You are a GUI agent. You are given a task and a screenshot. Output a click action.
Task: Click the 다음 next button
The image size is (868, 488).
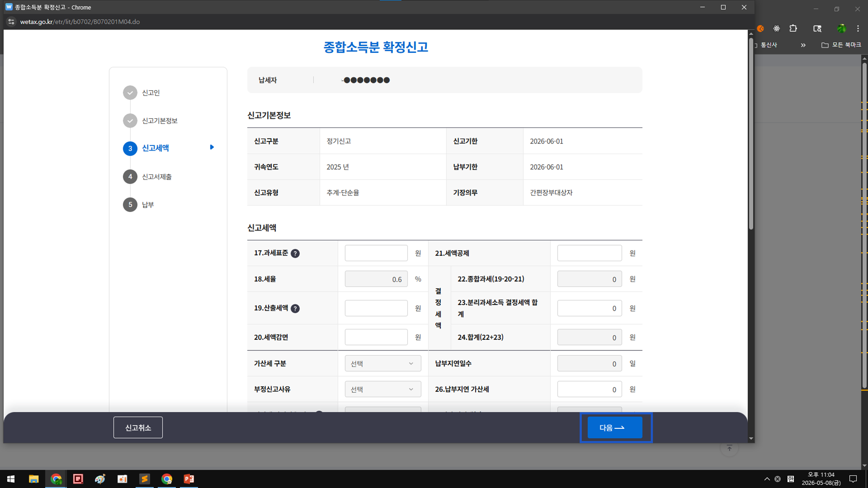click(615, 427)
